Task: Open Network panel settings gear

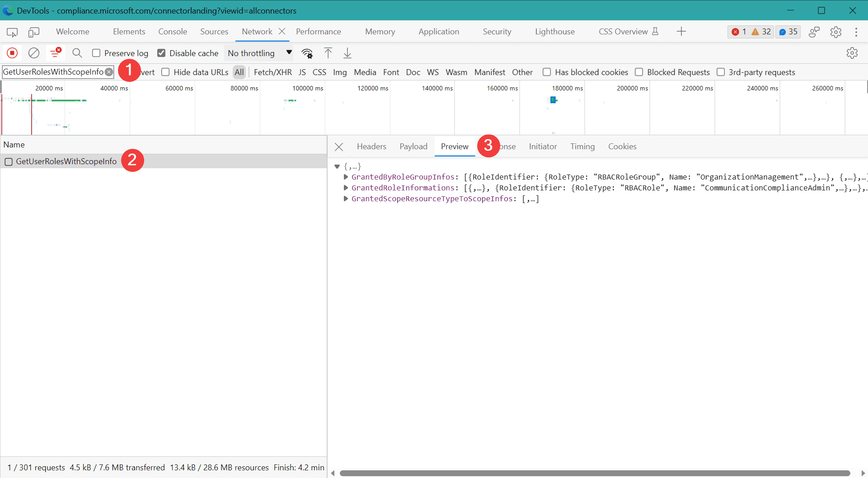Action: point(852,53)
